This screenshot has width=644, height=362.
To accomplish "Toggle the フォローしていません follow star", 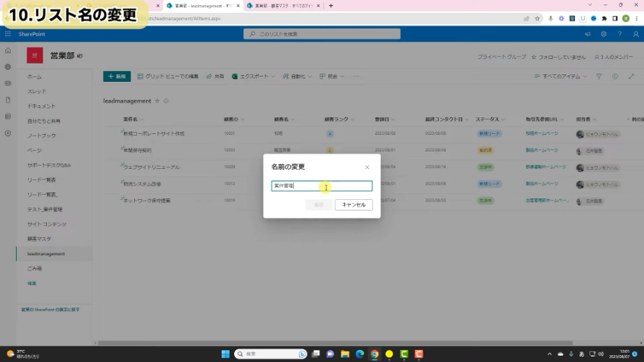I will [534, 57].
